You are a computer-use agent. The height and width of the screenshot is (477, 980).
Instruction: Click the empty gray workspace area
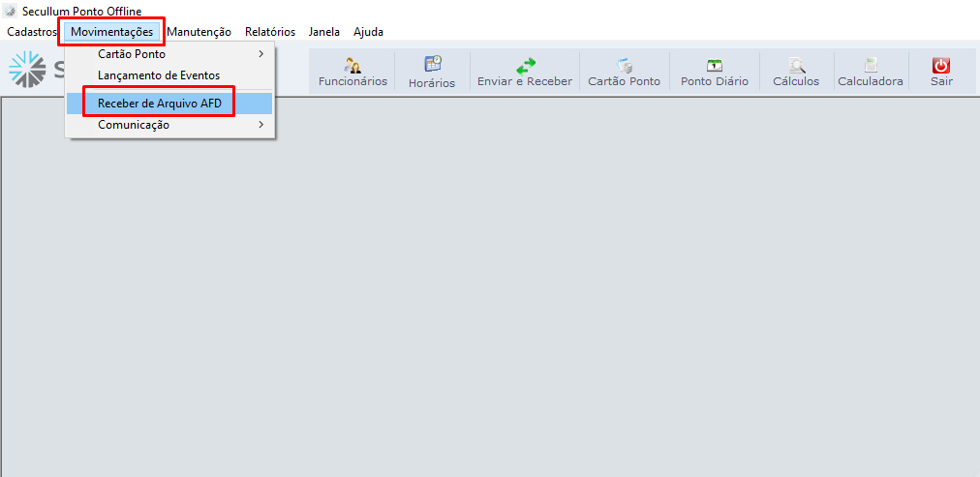coord(581,290)
